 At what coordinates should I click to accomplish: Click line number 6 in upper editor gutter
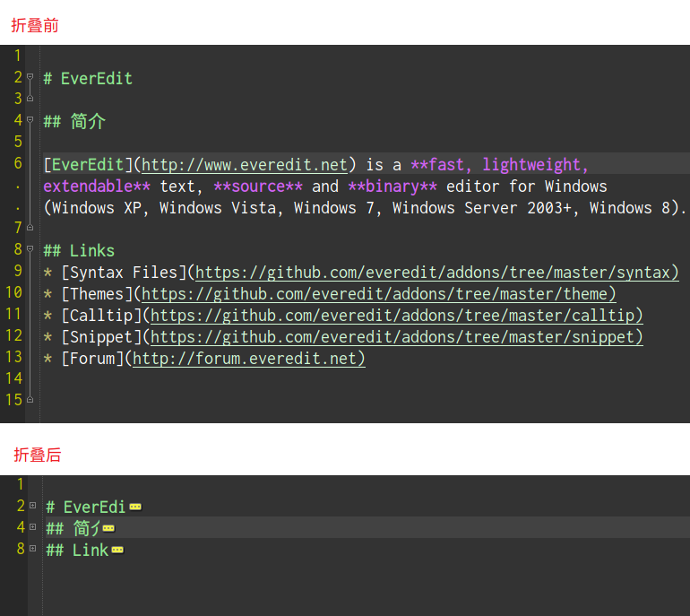click(18, 163)
